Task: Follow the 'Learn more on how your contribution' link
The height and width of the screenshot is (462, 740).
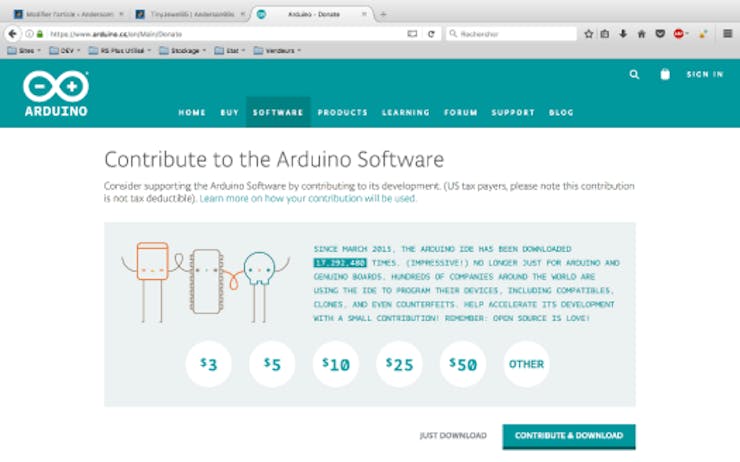Action: tap(308, 198)
